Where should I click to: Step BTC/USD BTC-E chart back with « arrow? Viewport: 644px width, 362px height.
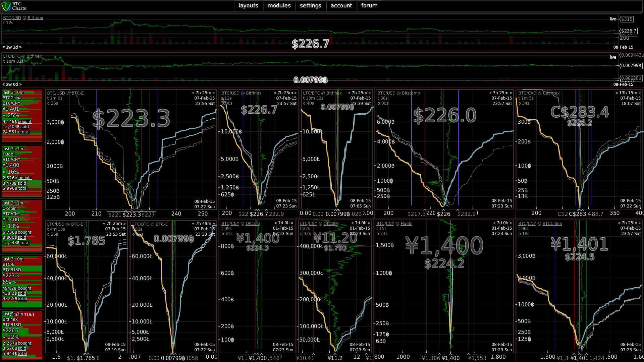click(x=193, y=93)
